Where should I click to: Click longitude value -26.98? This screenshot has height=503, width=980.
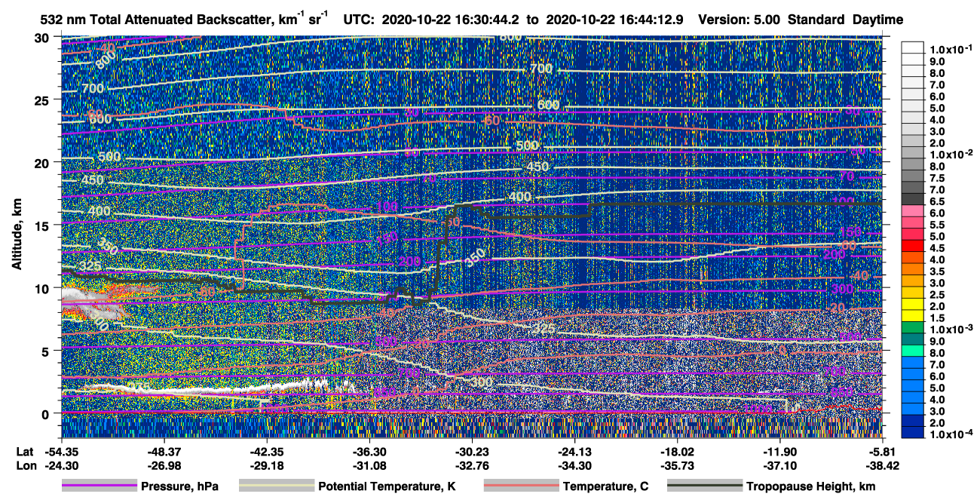click(x=164, y=466)
